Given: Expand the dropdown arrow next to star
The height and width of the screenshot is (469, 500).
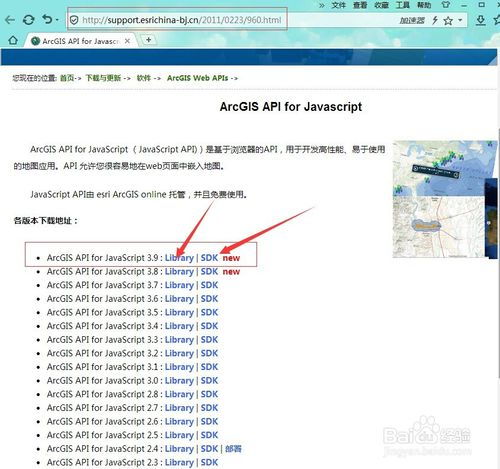Looking at the screenshot, I should tap(460, 20).
